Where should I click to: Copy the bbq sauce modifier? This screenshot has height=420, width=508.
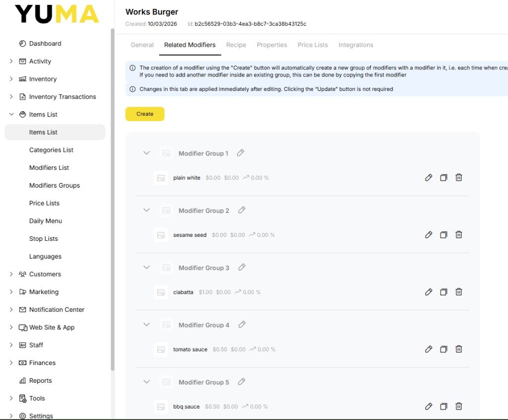pos(444,406)
